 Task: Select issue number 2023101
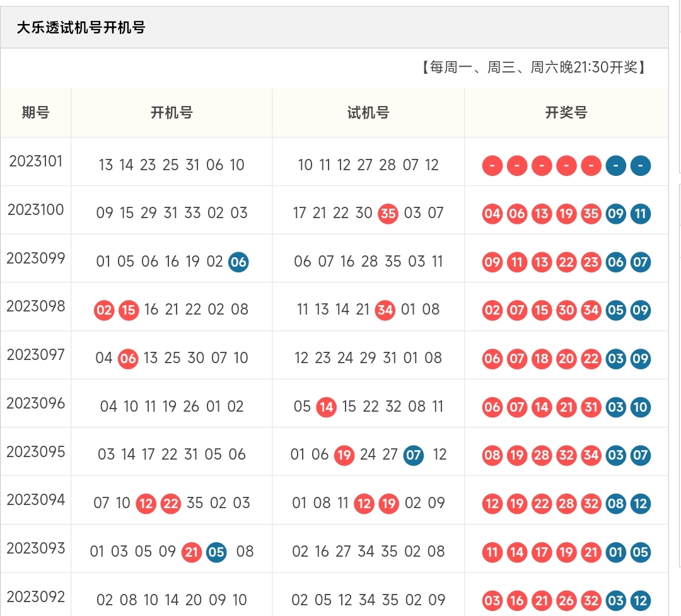(x=35, y=161)
